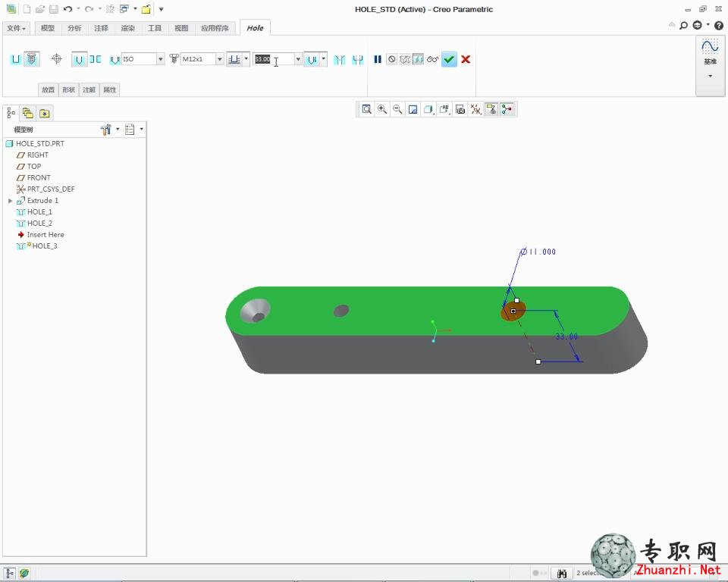
Task: Switch to the 工具 ribbon tab
Action: click(155, 28)
